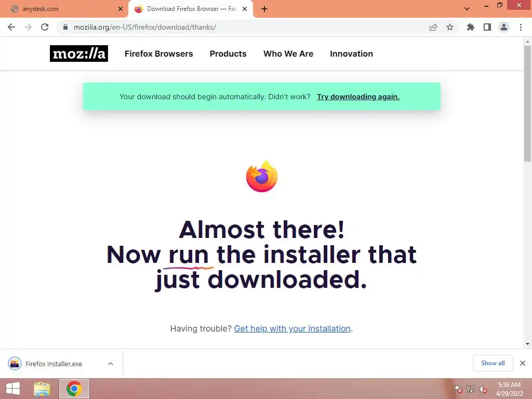Click the page vertical scrollbar thumb

tap(527, 103)
